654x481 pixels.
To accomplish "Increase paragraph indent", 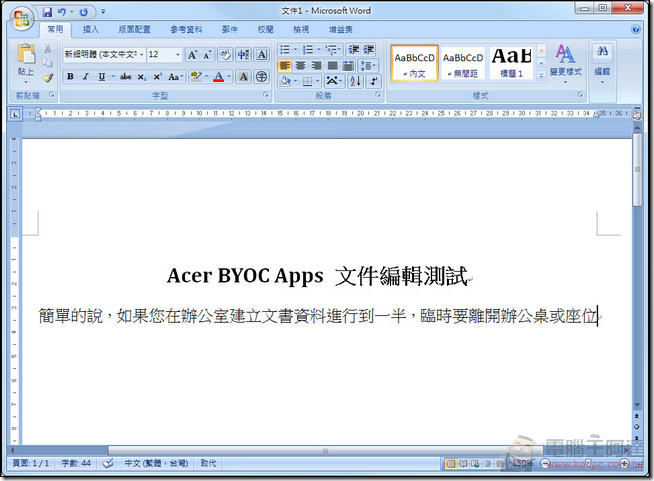I will coord(368,50).
